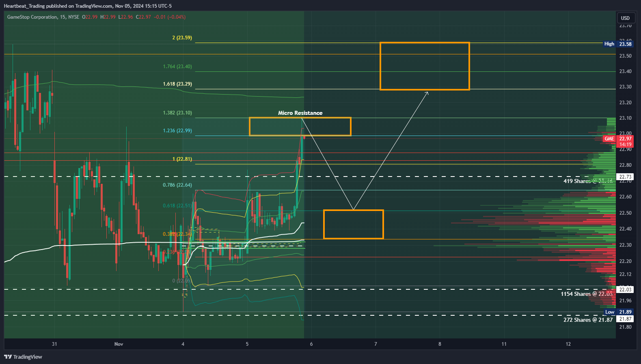Click 22.80 on the price scale
The height and width of the screenshot is (364, 641).
(x=625, y=165)
